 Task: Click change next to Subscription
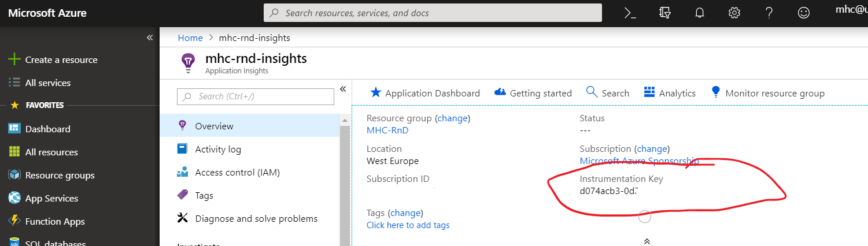click(652, 148)
